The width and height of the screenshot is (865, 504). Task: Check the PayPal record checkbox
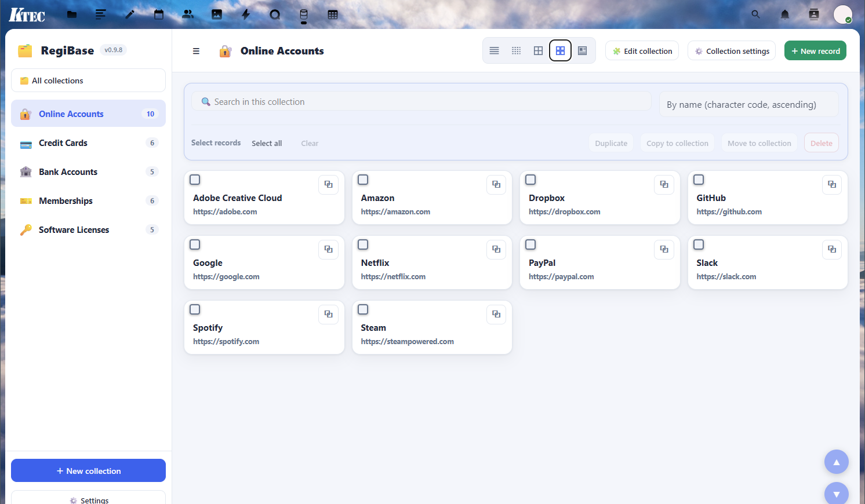click(530, 244)
